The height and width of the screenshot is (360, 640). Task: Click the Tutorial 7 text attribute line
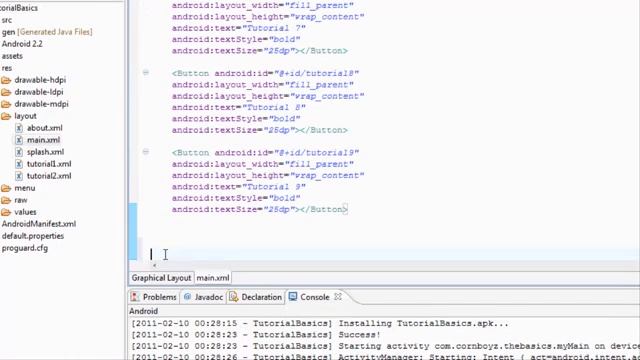coord(238,28)
